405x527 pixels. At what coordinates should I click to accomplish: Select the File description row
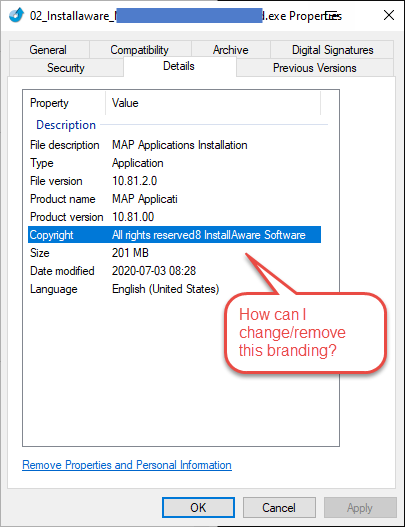point(174,145)
